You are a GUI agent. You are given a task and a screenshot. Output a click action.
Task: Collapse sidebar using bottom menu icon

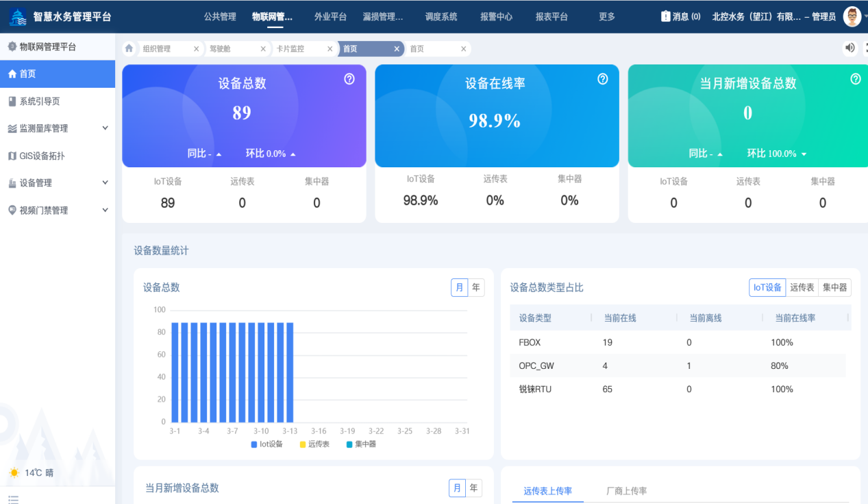coord(14,499)
